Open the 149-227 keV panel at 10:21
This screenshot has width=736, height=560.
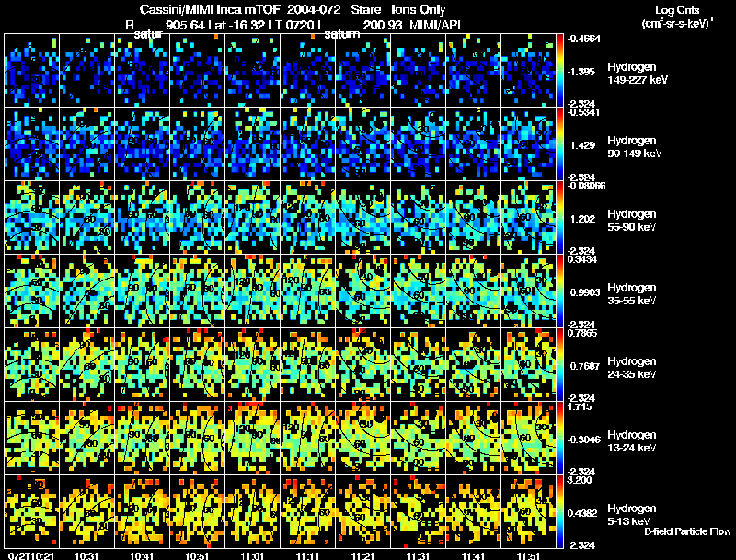click(x=32, y=71)
